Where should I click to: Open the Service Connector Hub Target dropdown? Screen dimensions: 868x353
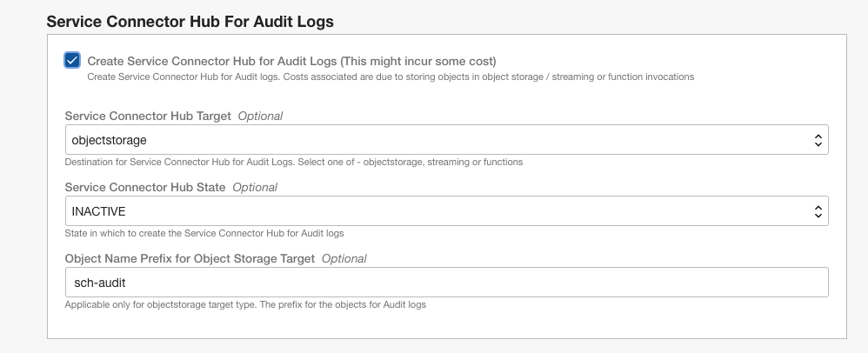pyautogui.click(x=445, y=140)
